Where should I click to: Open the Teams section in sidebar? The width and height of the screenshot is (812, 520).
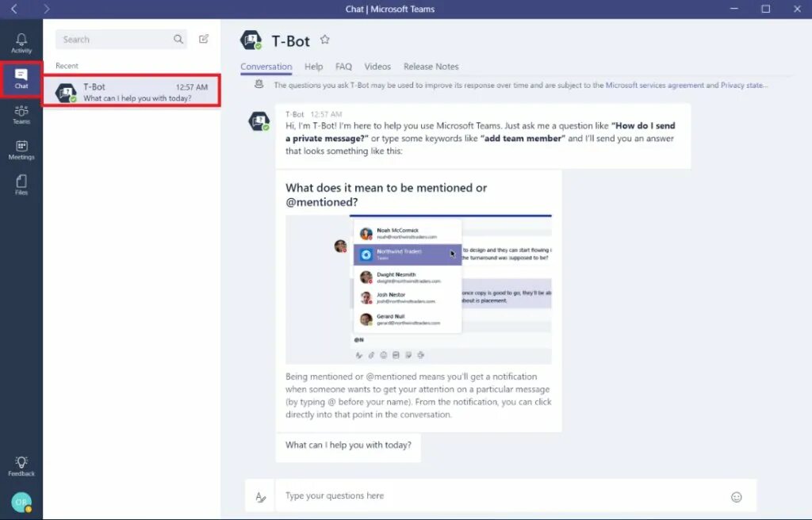(21, 114)
